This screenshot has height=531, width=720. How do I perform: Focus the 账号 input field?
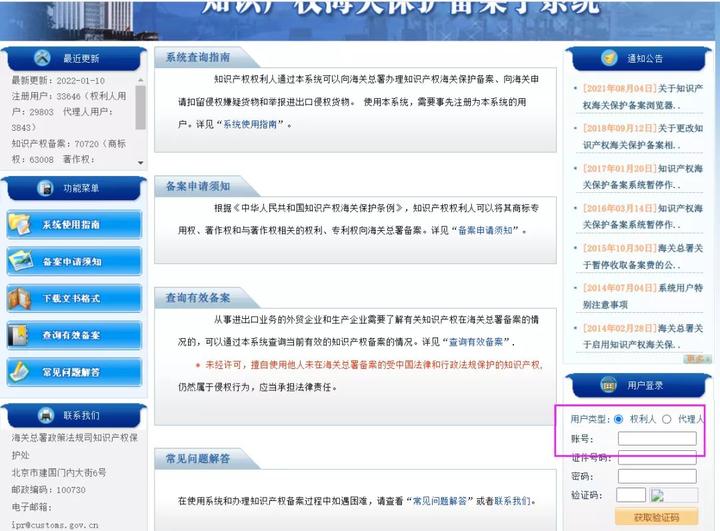click(657, 439)
